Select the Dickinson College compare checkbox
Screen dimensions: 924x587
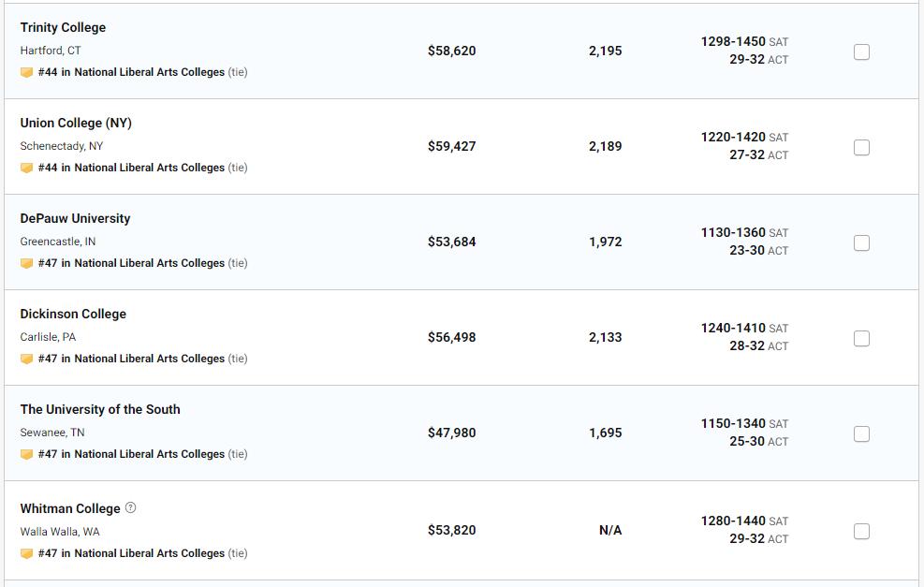(861, 338)
